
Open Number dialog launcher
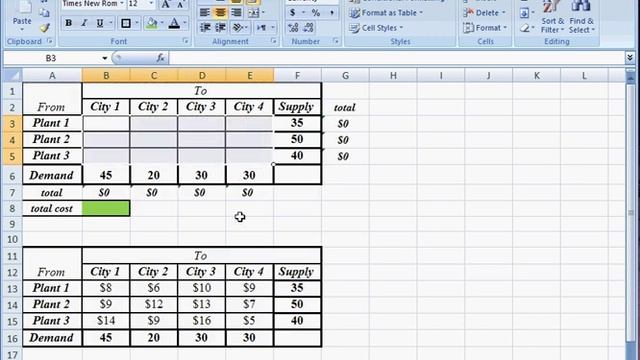coord(336,41)
